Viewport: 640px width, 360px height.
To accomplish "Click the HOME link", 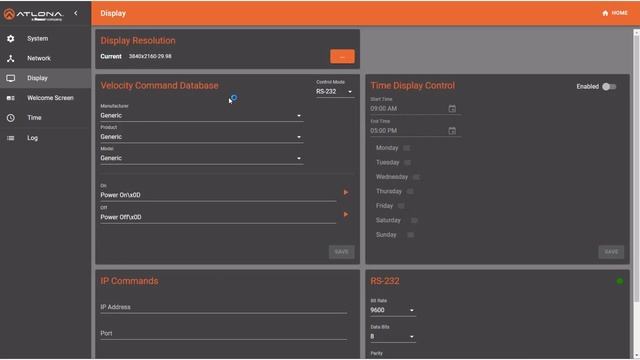I will 615,13.
